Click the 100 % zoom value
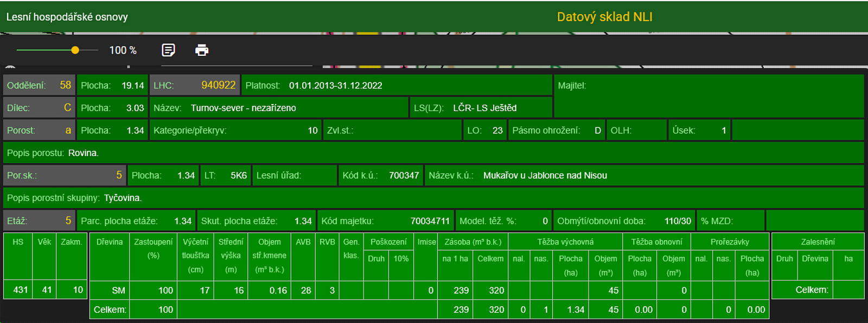The height and width of the screenshot is (323, 868). pyautogui.click(x=123, y=50)
